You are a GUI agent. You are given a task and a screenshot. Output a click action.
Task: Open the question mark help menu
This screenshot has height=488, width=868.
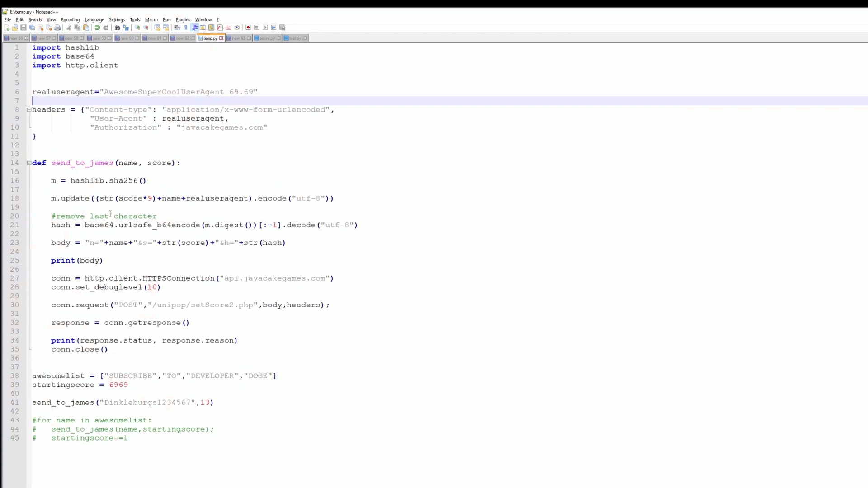coord(217,20)
